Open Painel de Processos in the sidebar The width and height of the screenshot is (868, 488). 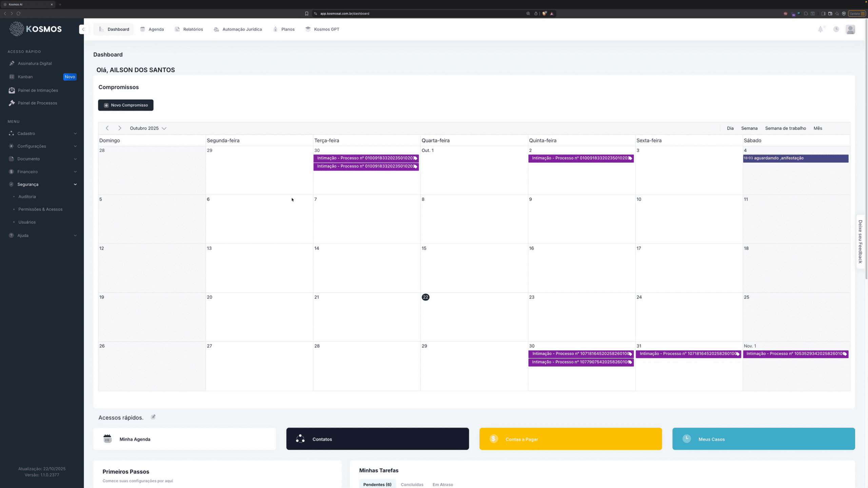click(37, 103)
